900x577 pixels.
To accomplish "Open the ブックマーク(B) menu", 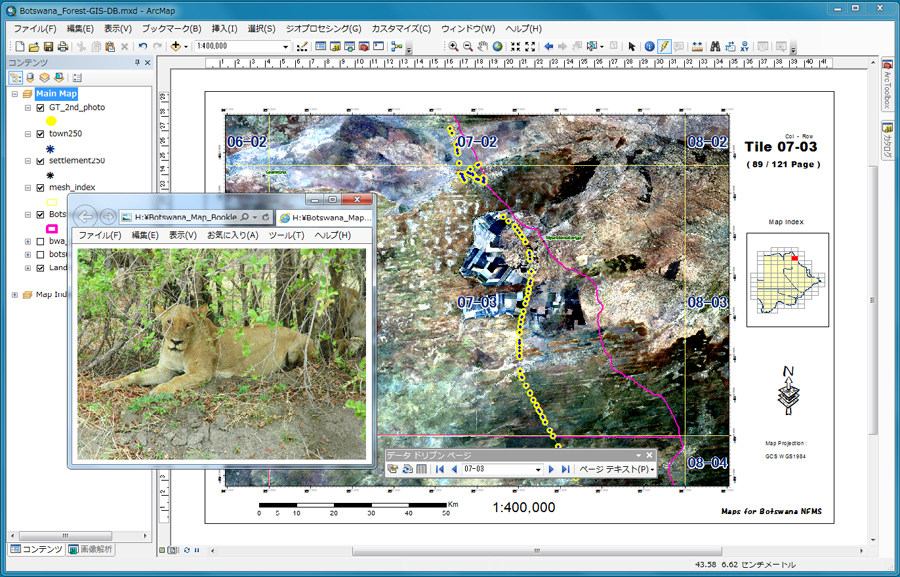I will coord(171,29).
